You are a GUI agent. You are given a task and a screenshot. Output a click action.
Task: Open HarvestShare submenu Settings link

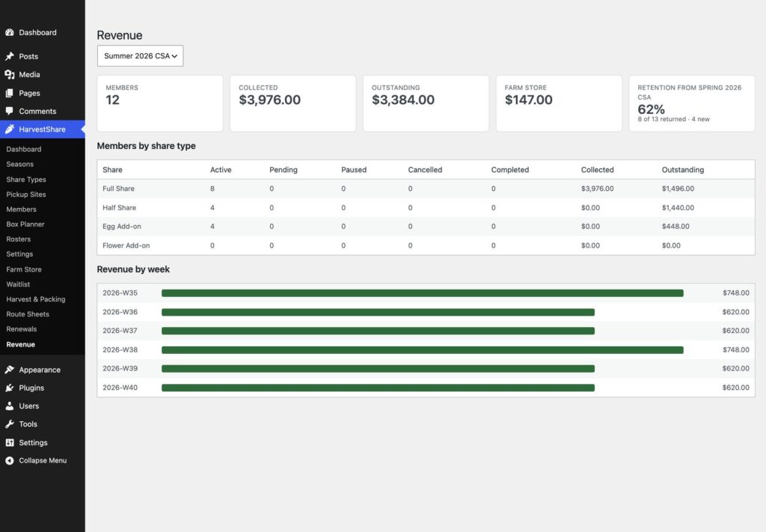[19, 254]
